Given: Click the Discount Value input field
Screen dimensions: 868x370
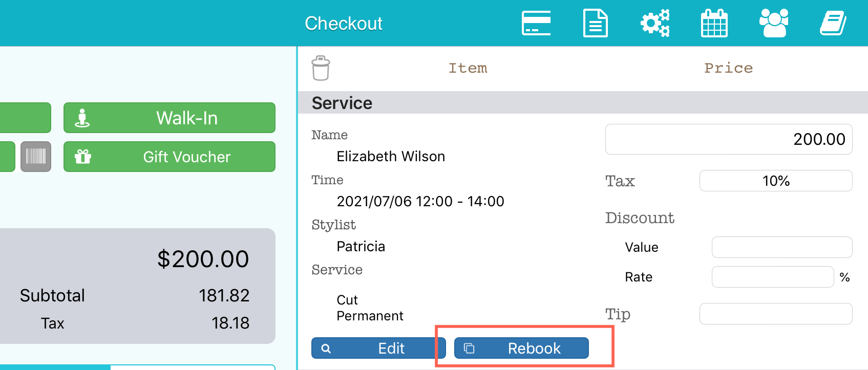Looking at the screenshot, I should pyautogui.click(x=782, y=247).
